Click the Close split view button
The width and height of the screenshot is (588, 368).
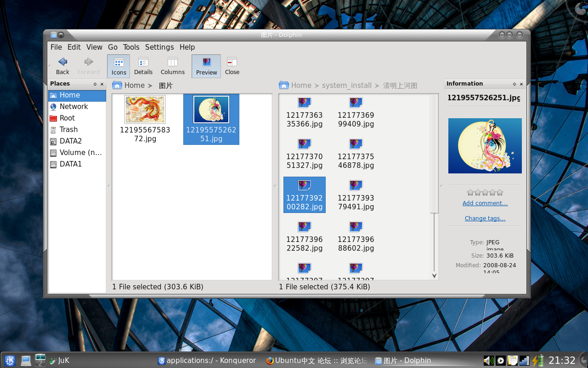pos(232,66)
